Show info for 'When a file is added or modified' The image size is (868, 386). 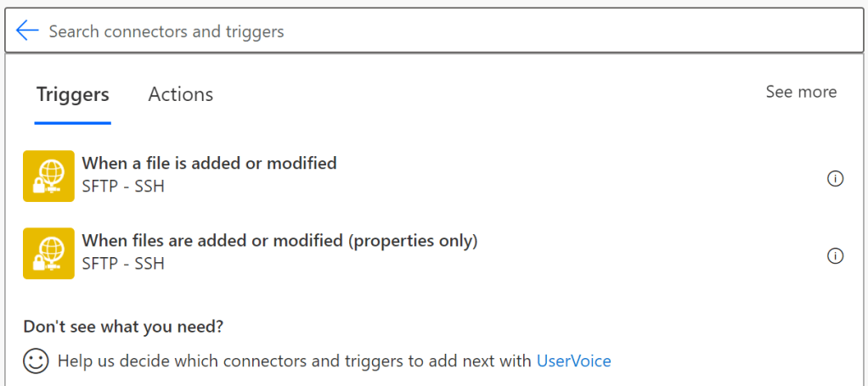point(835,178)
